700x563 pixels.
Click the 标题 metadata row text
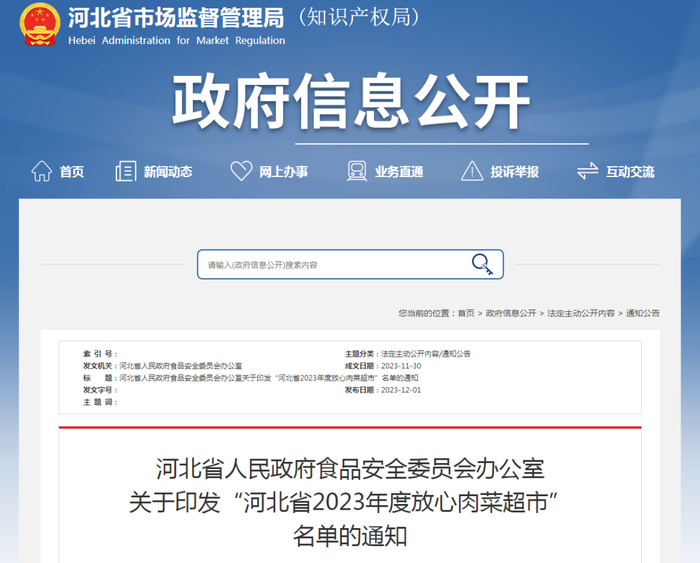click(269, 378)
